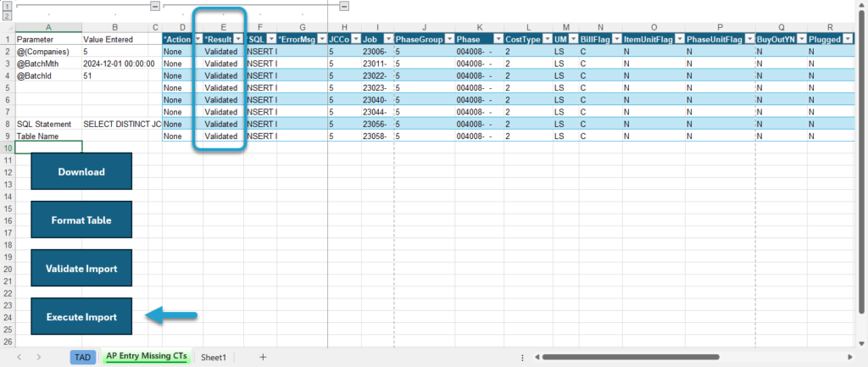Select the Value Entered header cell
This screenshot has width=868, height=367.
tap(115, 39)
